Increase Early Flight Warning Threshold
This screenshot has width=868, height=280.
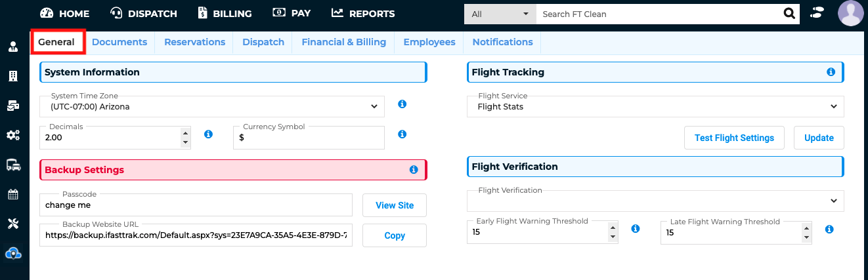[x=613, y=228]
